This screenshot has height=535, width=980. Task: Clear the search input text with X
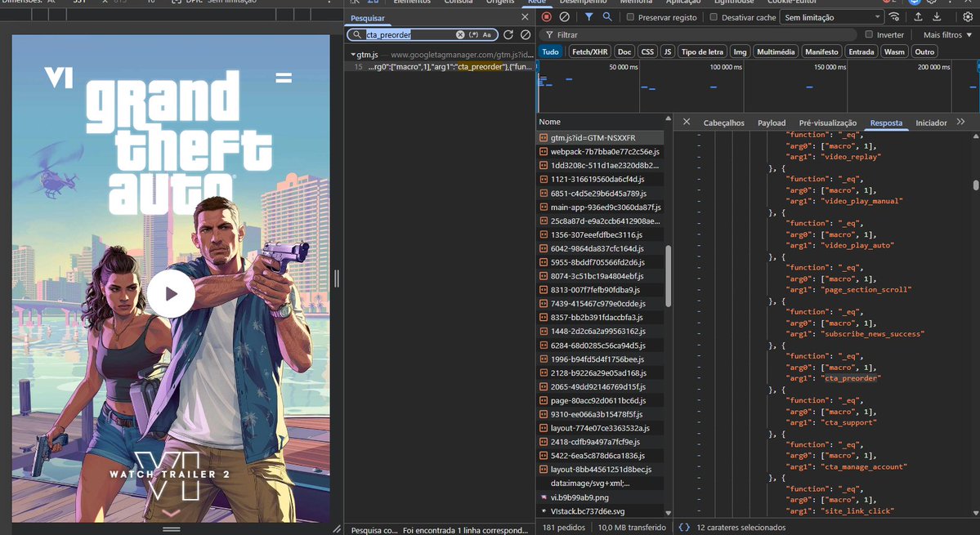[460, 35]
